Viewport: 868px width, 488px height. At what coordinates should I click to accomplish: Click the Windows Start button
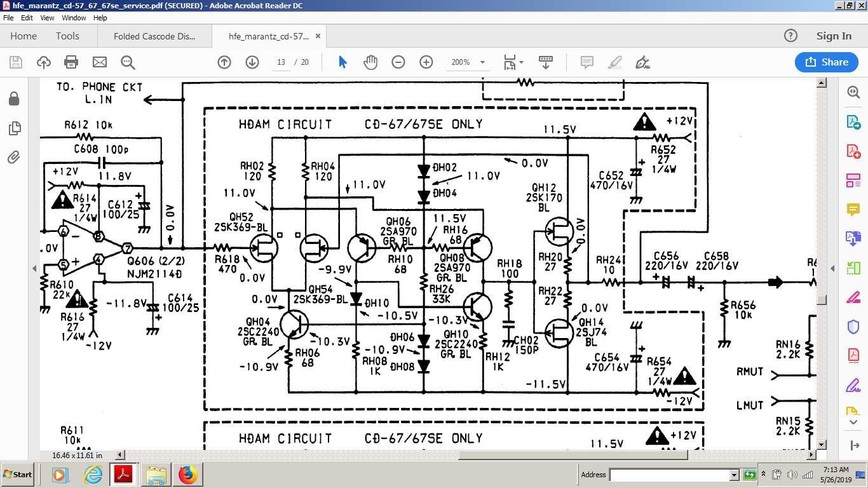click(18, 475)
